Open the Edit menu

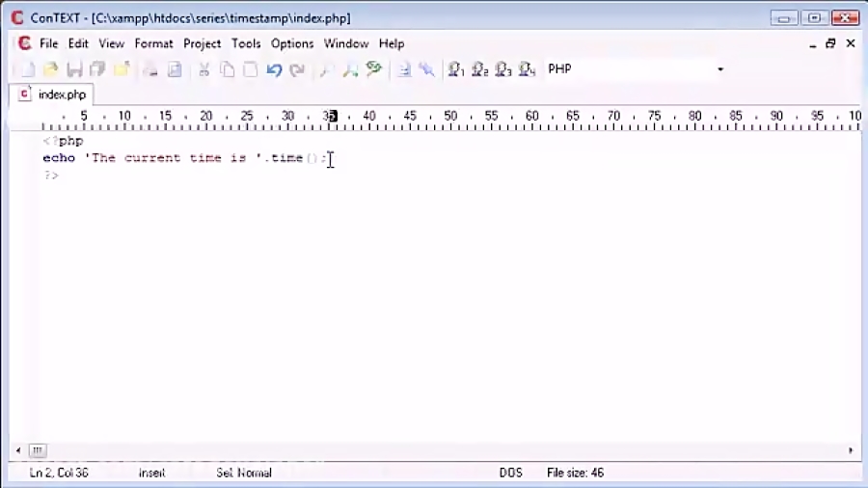tap(78, 43)
